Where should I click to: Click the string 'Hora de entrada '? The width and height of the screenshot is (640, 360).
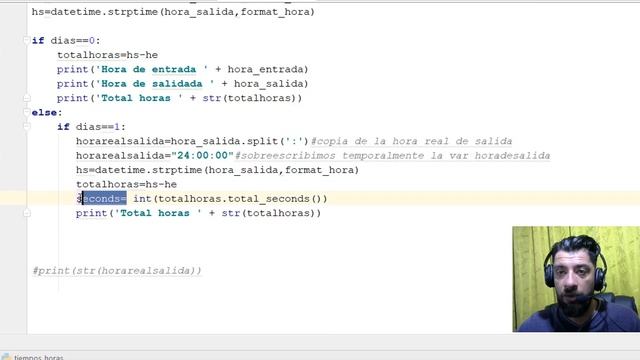[151, 69]
